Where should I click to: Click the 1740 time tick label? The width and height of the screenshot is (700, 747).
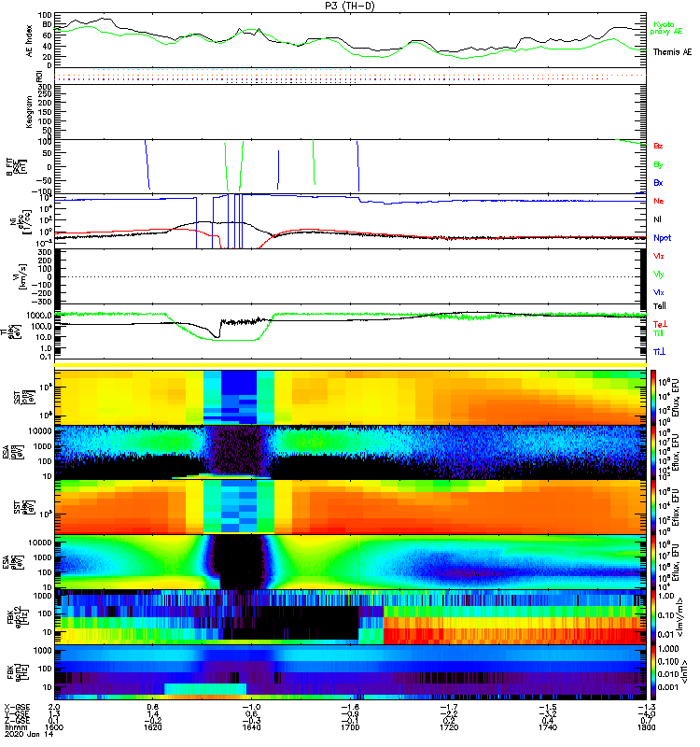tap(548, 727)
